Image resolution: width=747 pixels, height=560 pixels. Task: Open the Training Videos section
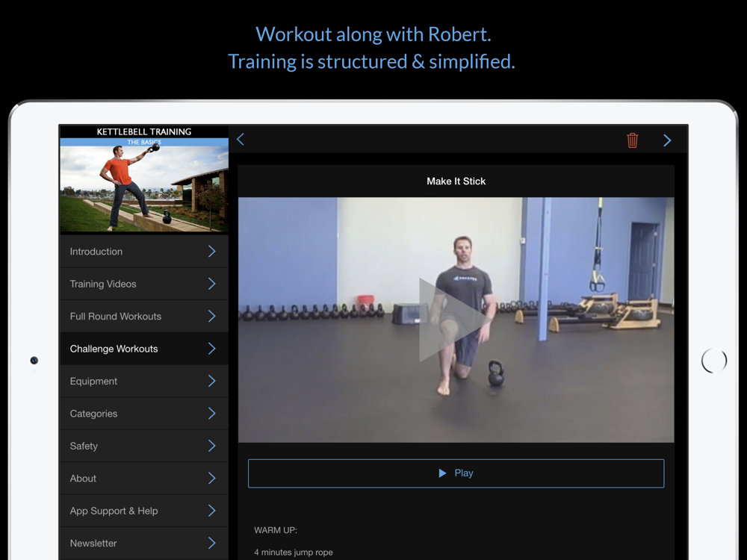[x=144, y=284]
